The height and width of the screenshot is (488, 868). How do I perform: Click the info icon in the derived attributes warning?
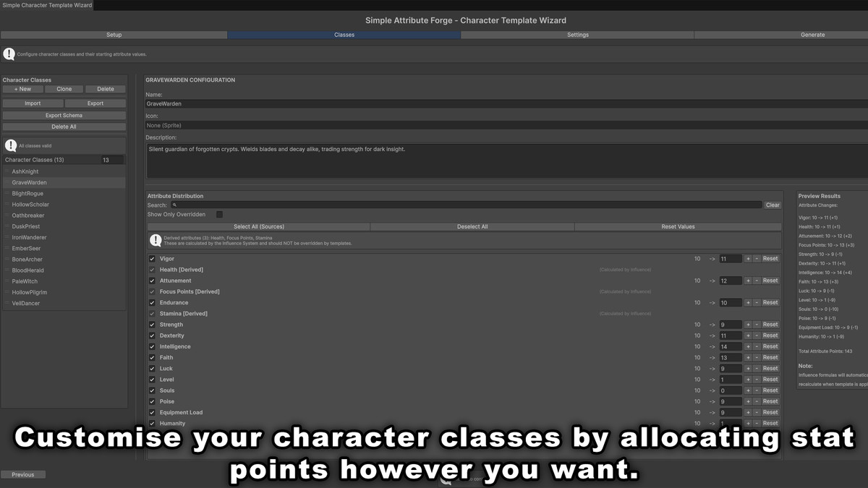coord(156,239)
